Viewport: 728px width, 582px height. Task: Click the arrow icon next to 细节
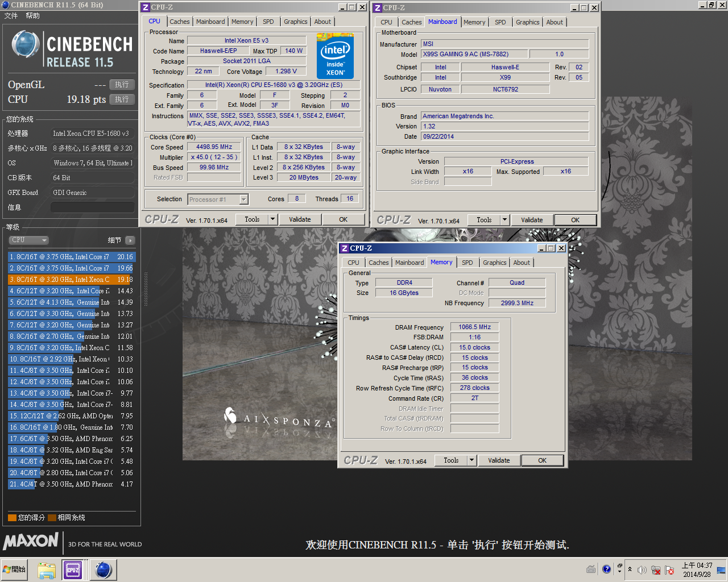click(x=130, y=240)
